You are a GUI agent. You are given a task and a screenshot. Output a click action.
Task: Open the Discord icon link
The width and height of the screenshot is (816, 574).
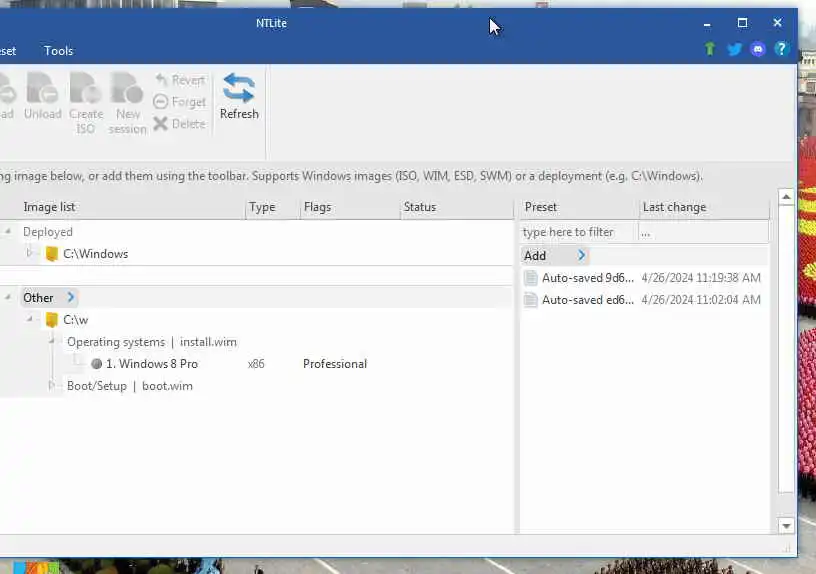758,49
